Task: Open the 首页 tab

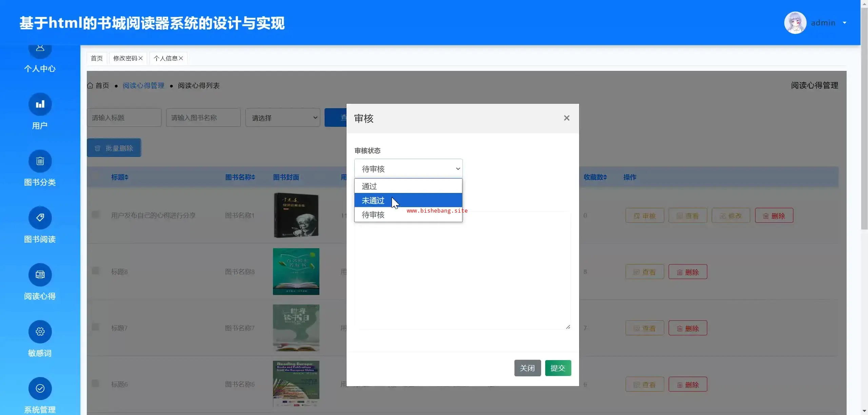Action: click(x=97, y=58)
